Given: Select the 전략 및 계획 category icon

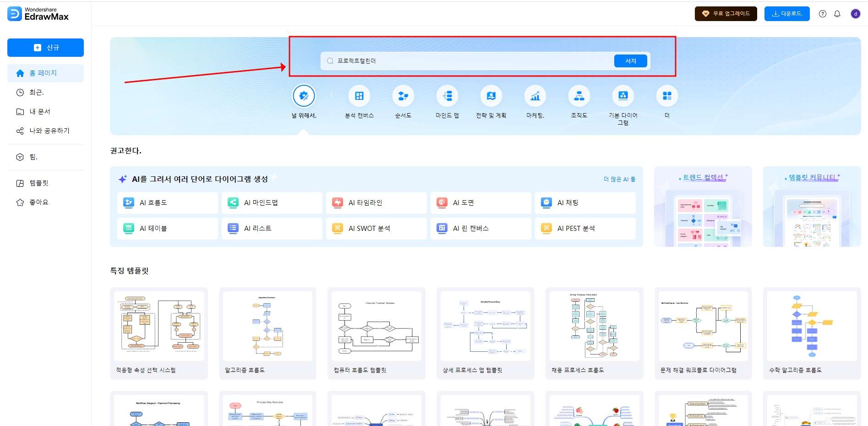Looking at the screenshot, I should pos(491,96).
